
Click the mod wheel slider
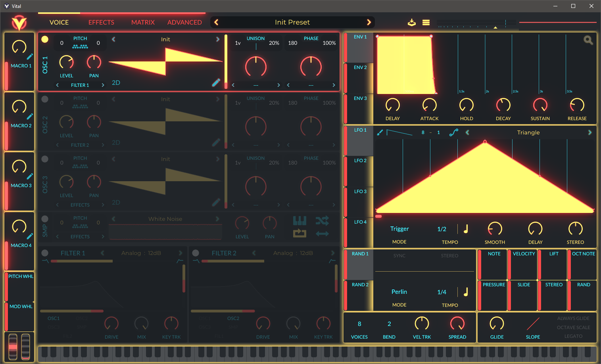click(x=25, y=347)
